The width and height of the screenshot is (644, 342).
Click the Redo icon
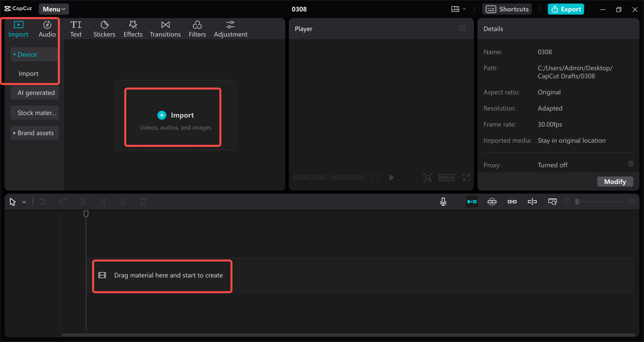tap(63, 202)
